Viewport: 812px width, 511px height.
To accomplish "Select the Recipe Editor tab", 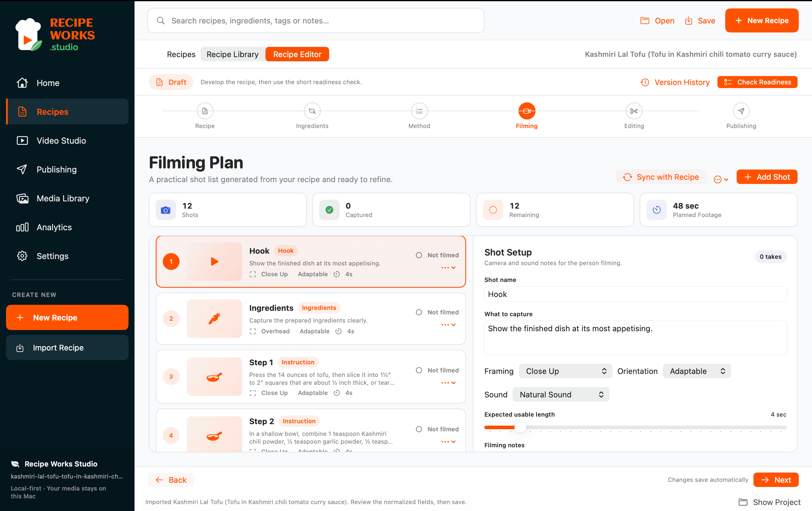I will pos(297,54).
